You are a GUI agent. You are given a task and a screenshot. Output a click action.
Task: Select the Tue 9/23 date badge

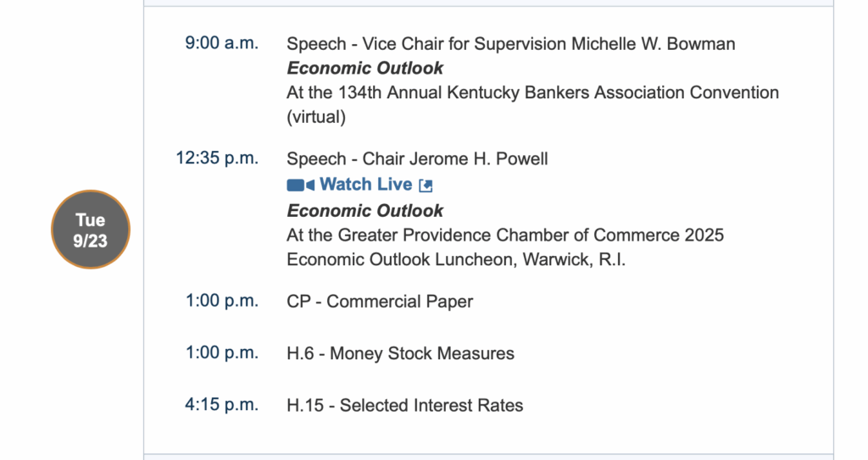tap(91, 230)
